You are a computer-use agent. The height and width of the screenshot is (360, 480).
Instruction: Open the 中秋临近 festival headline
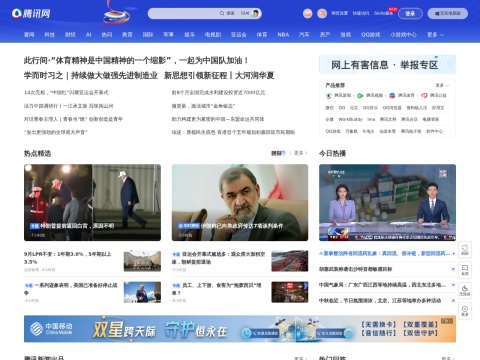380,300
